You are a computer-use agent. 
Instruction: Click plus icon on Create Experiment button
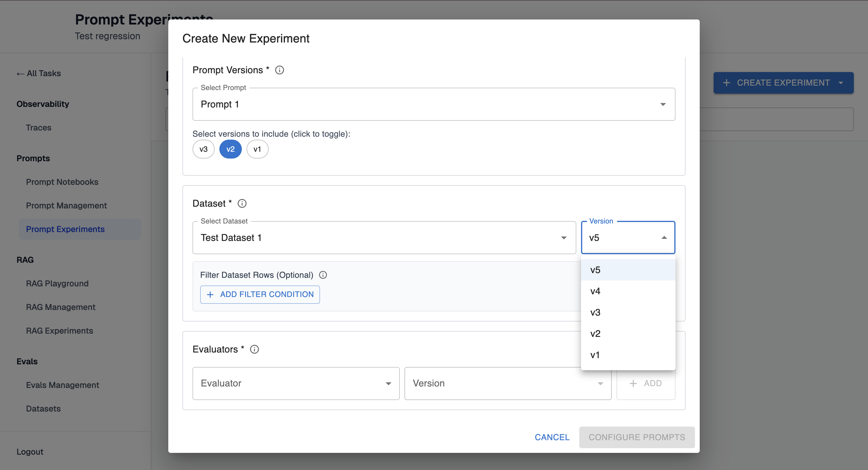727,83
